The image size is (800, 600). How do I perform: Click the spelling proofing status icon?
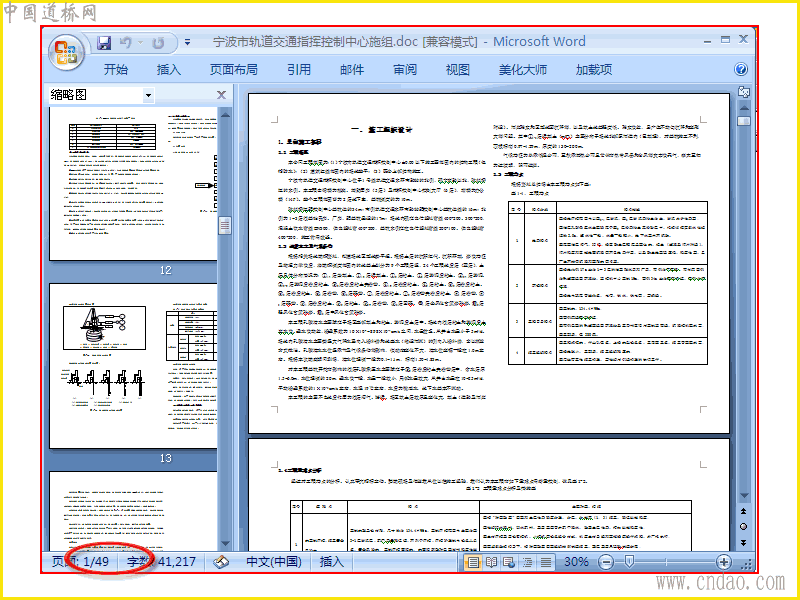pyautogui.click(x=221, y=562)
